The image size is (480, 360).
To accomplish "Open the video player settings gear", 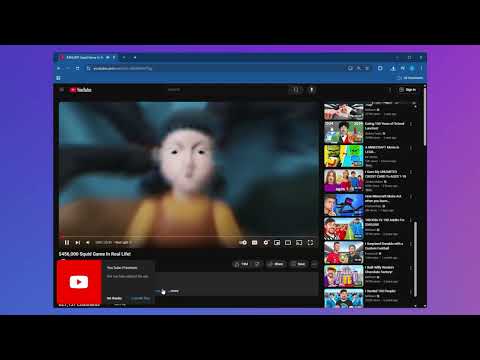I will (x=266, y=242).
